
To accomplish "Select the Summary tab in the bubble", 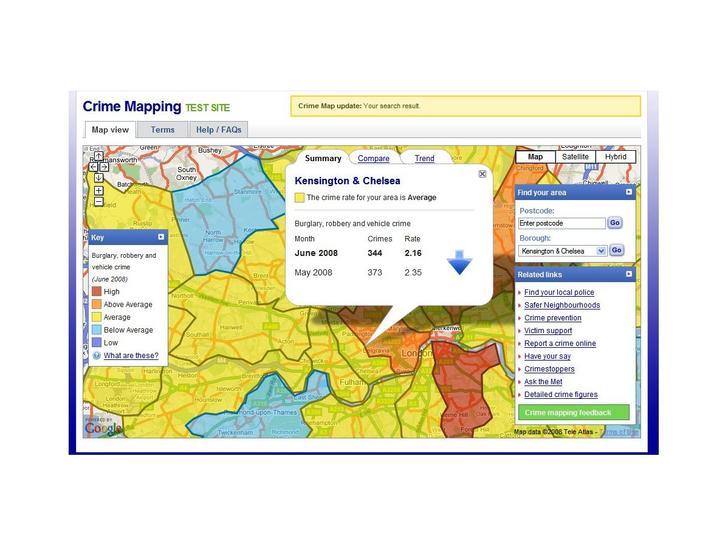I will click(323, 158).
